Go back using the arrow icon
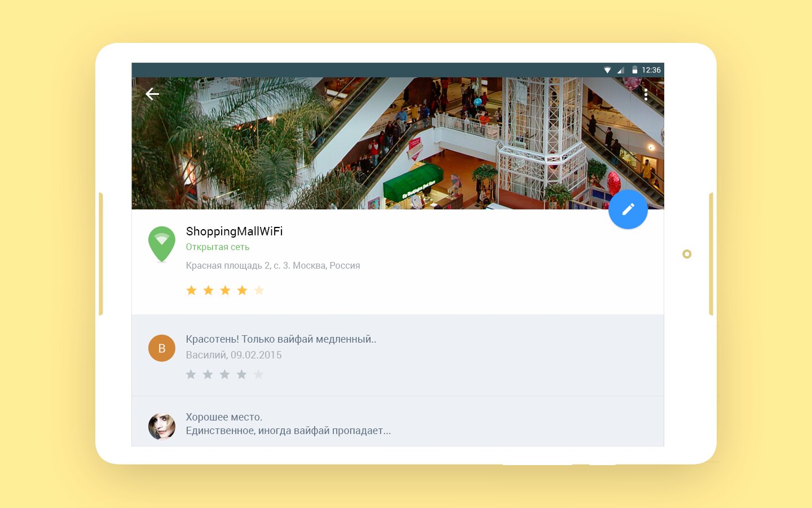Screen dimensions: 812x508 pos(152,94)
